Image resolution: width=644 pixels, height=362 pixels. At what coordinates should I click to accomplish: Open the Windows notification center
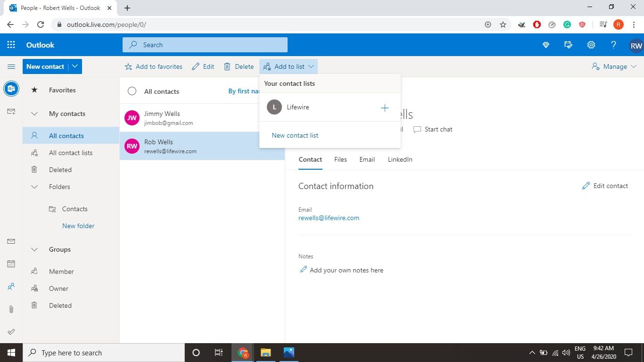coord(628,353)
